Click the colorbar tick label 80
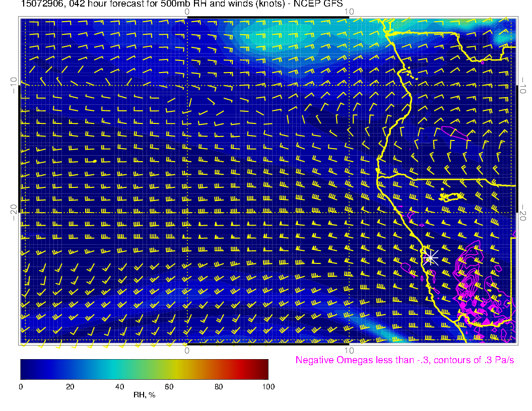 219,386
